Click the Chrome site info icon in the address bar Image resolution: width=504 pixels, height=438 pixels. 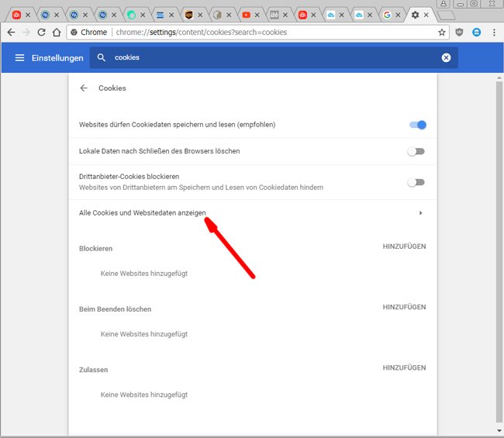74,32
